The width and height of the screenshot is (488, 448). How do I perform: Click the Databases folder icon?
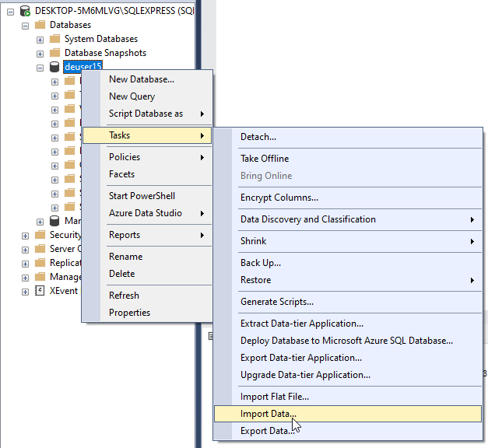[40, 25]
